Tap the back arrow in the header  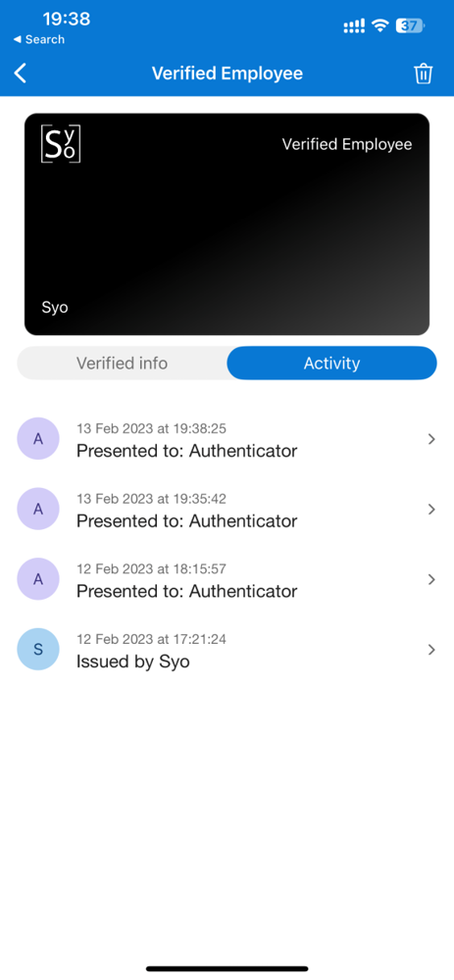click(21, 73)
